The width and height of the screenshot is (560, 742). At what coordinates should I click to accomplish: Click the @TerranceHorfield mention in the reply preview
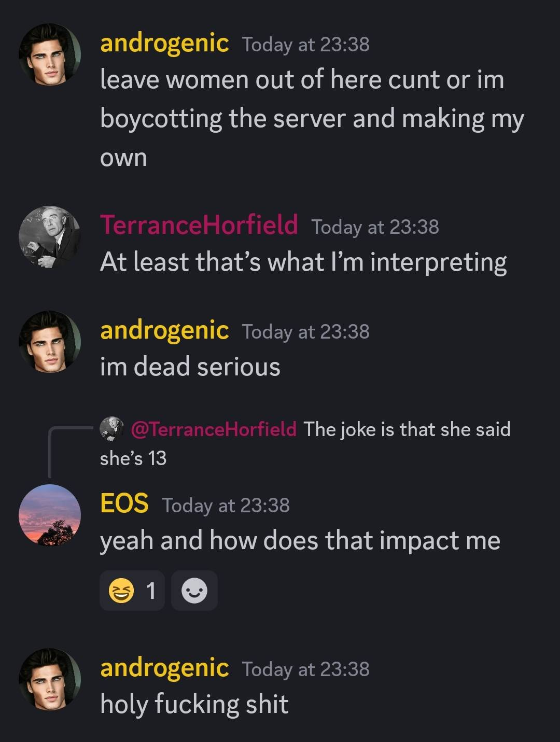point(214,429)
